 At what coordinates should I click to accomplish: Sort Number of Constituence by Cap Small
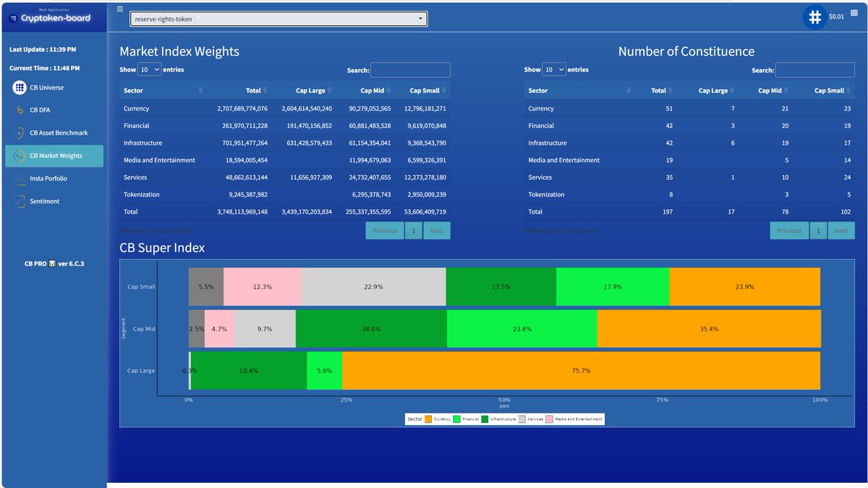[824, 91]
